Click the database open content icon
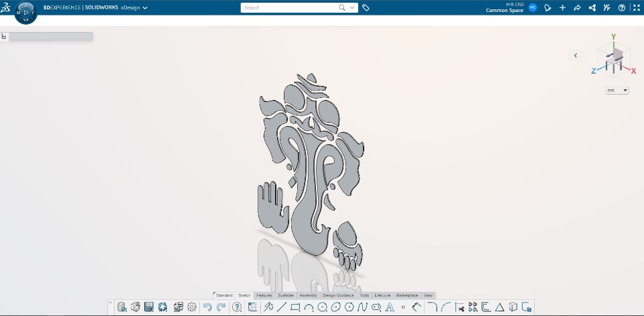This screenshot has height=316, width=644. 121,307
